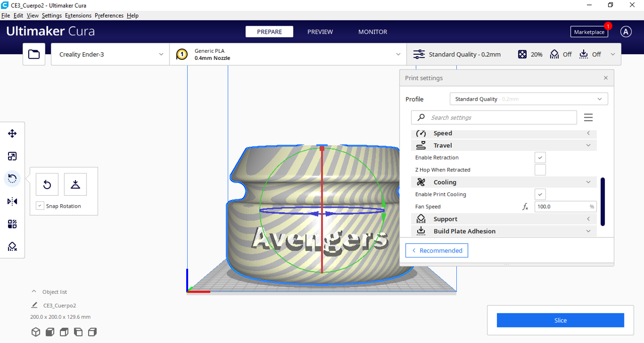Click adhesion Off icon in header

(x=584, y=54)
